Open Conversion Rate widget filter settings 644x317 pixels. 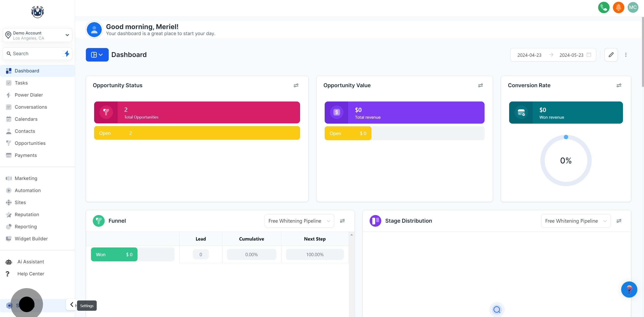click(619, 85)
